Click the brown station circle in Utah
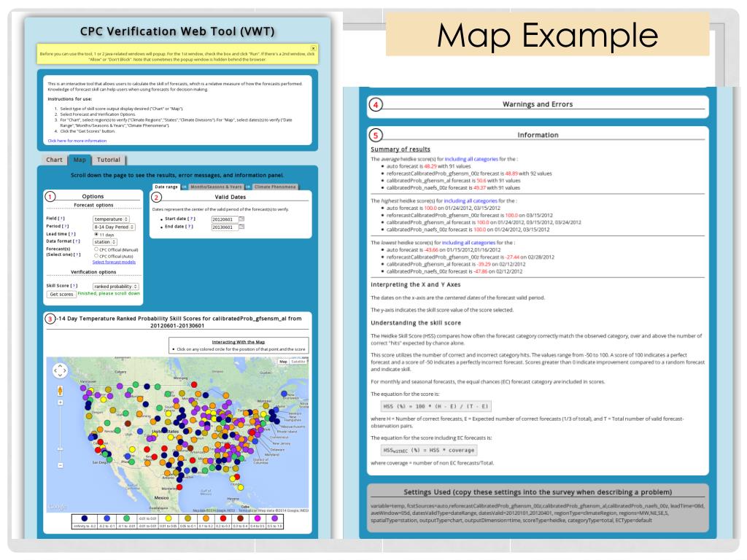 (128, 423)
